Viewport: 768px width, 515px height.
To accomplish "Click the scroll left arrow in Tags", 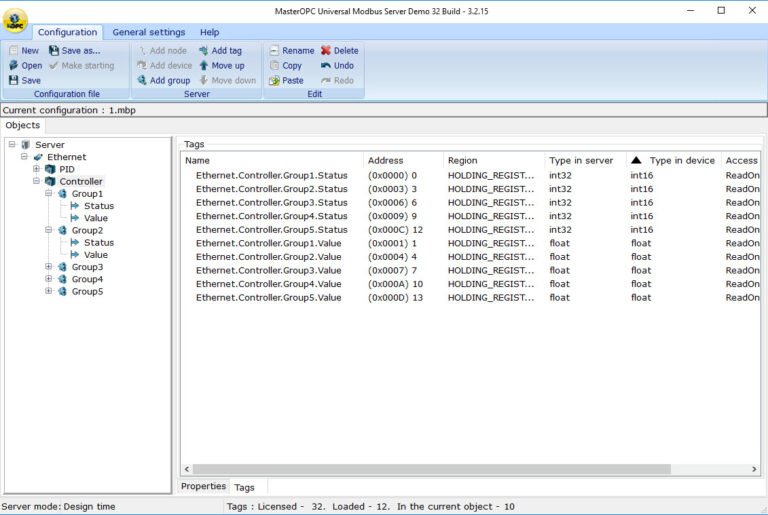I will [187, 469].
